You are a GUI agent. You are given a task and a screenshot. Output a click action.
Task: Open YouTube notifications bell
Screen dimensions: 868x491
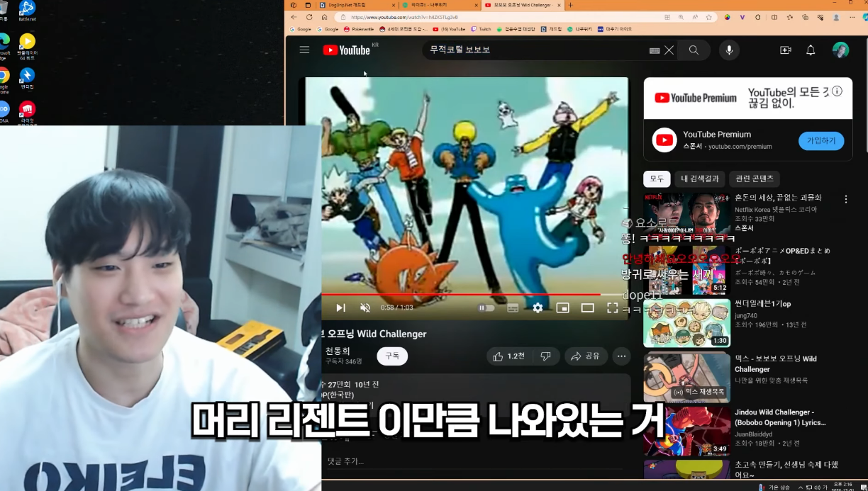[811, 50]
